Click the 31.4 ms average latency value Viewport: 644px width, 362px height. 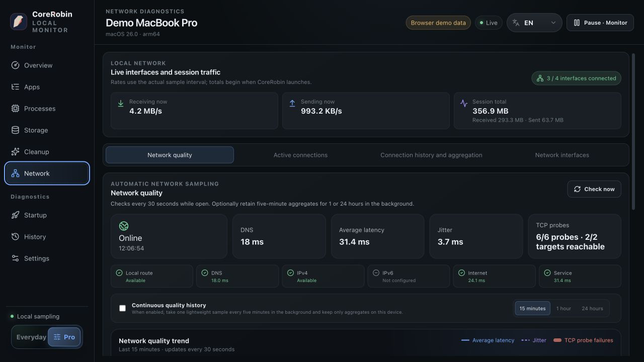[354, 242]
